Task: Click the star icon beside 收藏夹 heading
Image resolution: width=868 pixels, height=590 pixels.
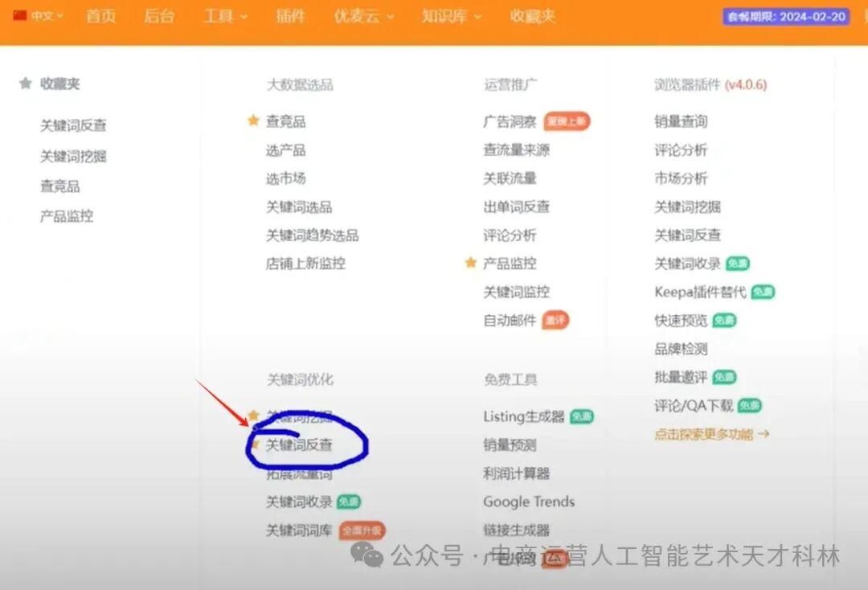Action: [x=23, y=84]
